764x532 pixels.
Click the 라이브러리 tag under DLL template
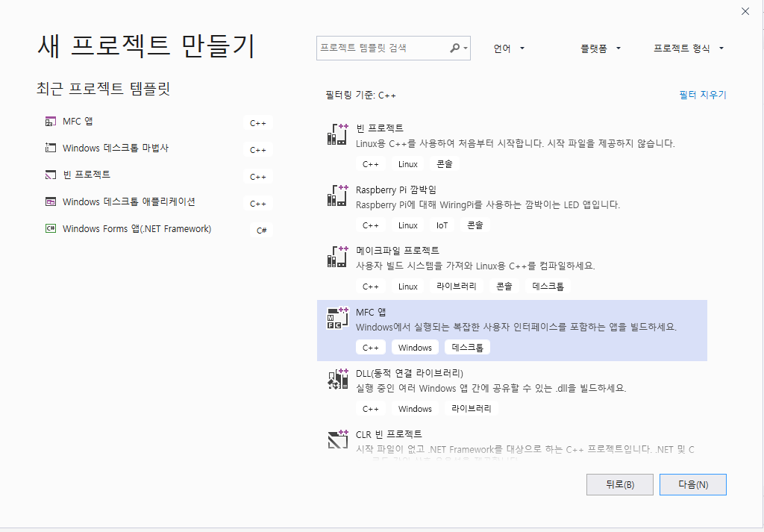tap(472, 409)
